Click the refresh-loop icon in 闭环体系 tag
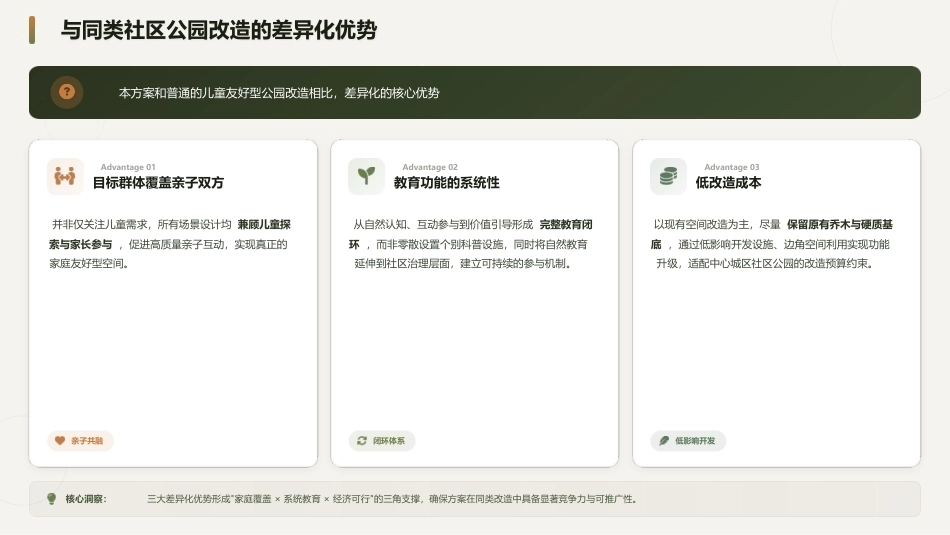This screenshot has height=535, width=950. 362,440
